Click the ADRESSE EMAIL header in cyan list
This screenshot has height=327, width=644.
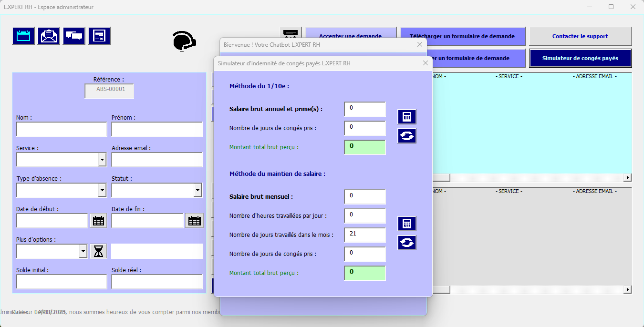(x=595, y=77)
